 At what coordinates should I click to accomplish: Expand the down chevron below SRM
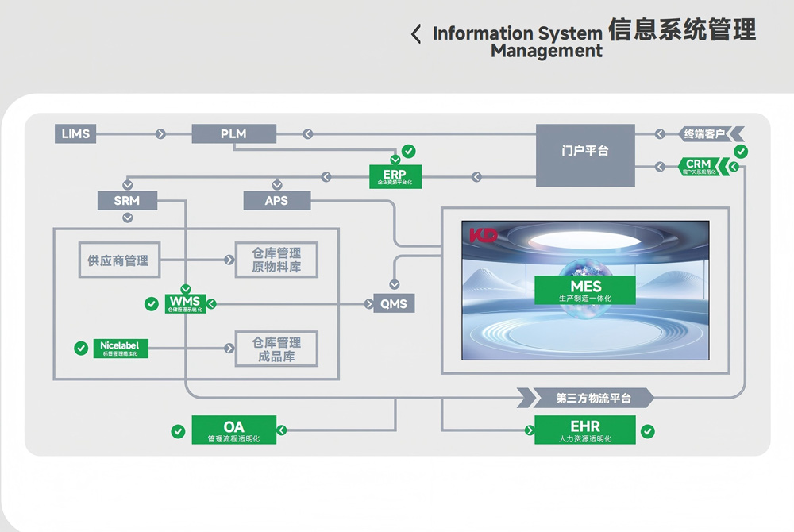[x=127, y=217]
